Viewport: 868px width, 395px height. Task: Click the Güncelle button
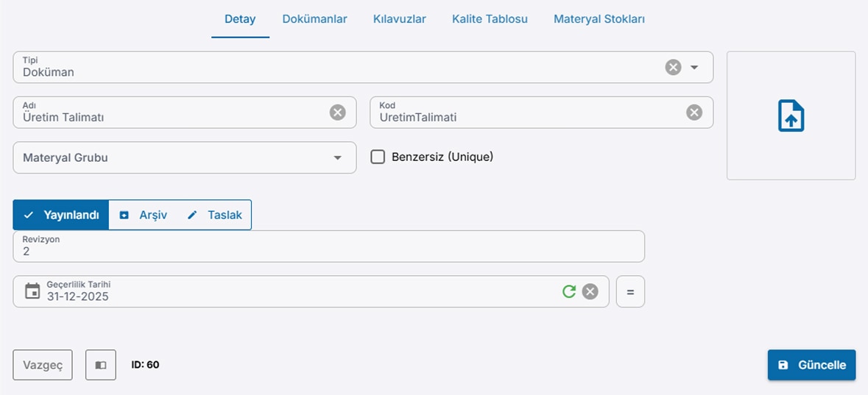[x=811, y=365]
